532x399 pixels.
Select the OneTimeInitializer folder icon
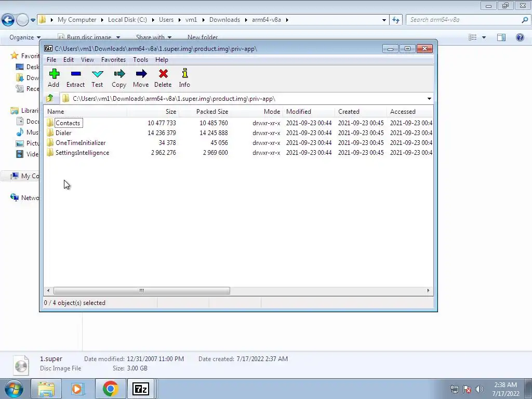tap(50, 142)
